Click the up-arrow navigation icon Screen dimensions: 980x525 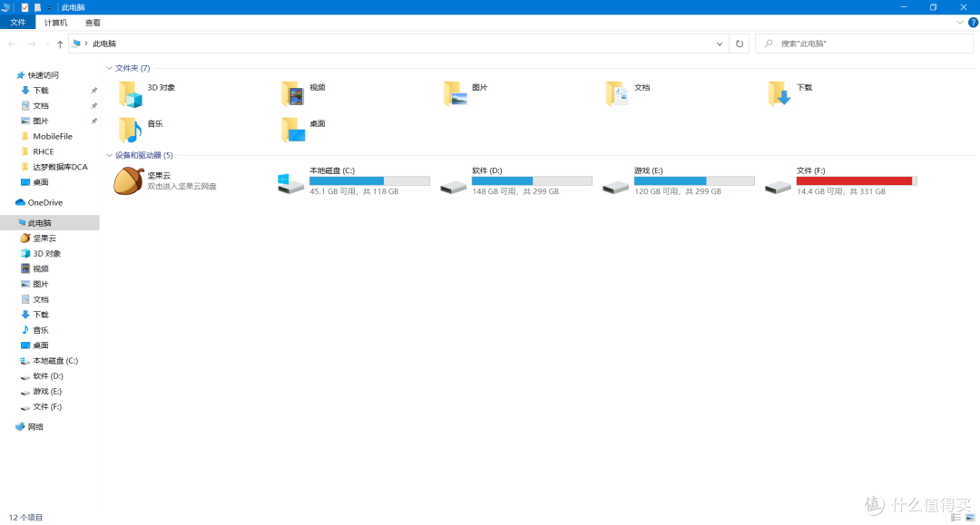pyautogui.click(x=59, y=43)
